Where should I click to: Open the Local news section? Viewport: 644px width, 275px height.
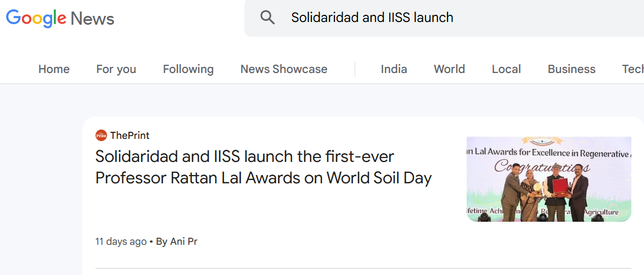coord(506,69)
